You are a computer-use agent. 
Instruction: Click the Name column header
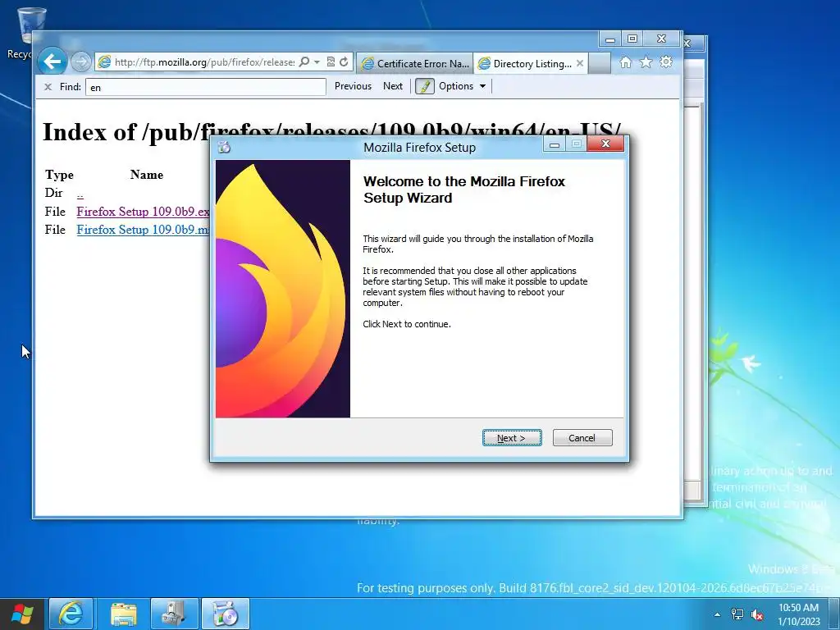coord(146,175)
